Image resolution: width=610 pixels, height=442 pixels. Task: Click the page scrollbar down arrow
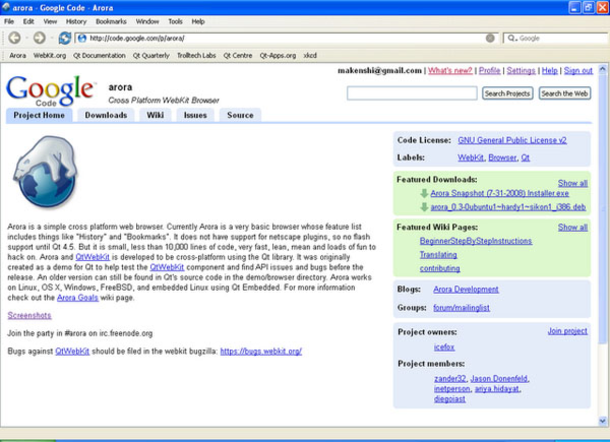(603, 421)
